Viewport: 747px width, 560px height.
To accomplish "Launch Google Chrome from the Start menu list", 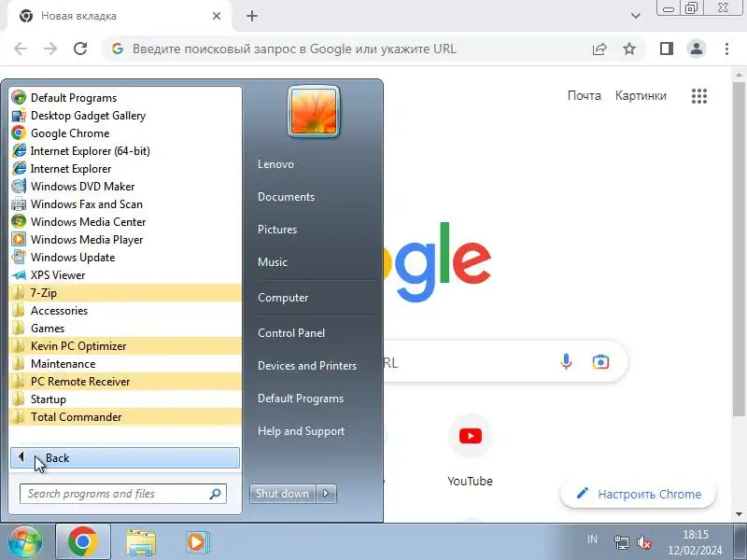I will [x=125, y=133].
